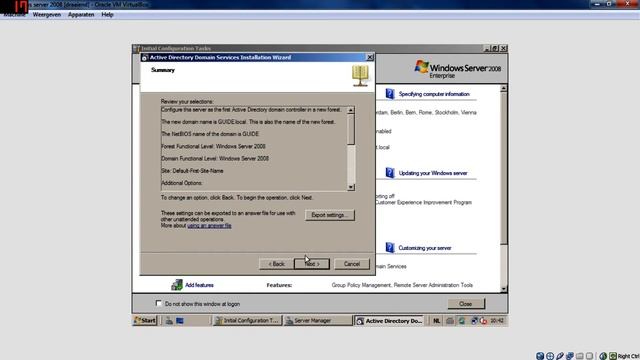Click the summary list scroll down arrow
Viewport: 640px width, 360px height.
[x=351, y=187]
